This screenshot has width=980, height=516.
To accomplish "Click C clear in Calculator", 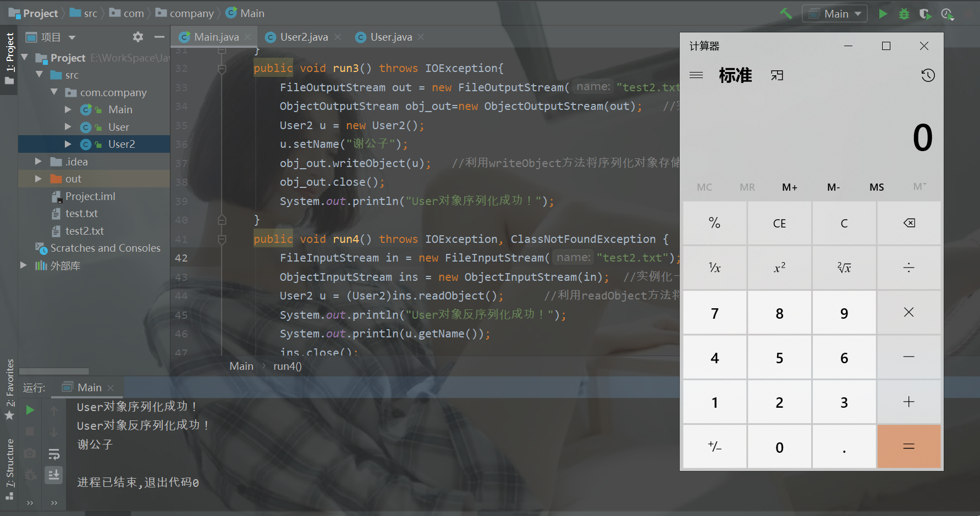I will pos(844,223).
